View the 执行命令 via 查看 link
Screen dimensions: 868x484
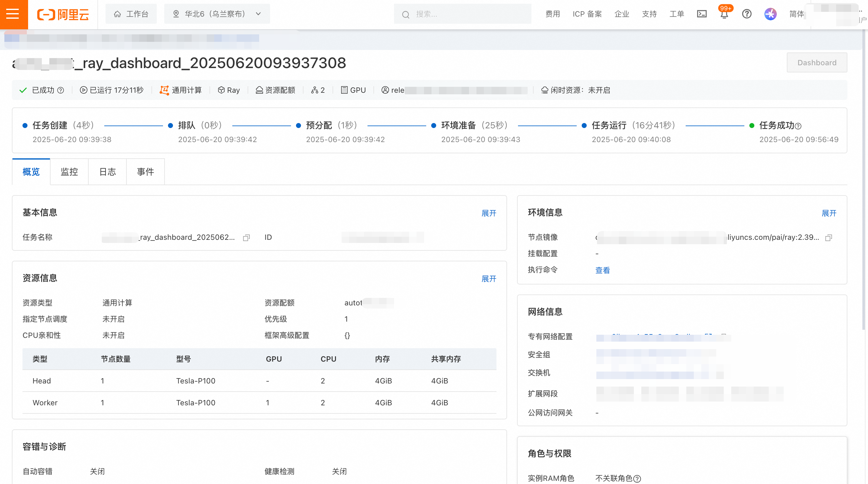click(x=603, y=270)
